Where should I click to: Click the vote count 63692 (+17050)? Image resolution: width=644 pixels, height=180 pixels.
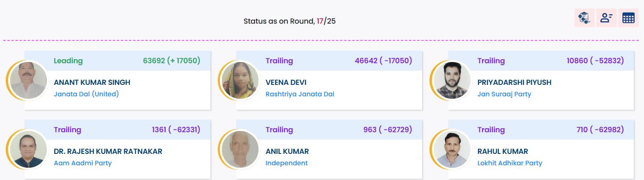pyautogui.click(x=171, y=61)
